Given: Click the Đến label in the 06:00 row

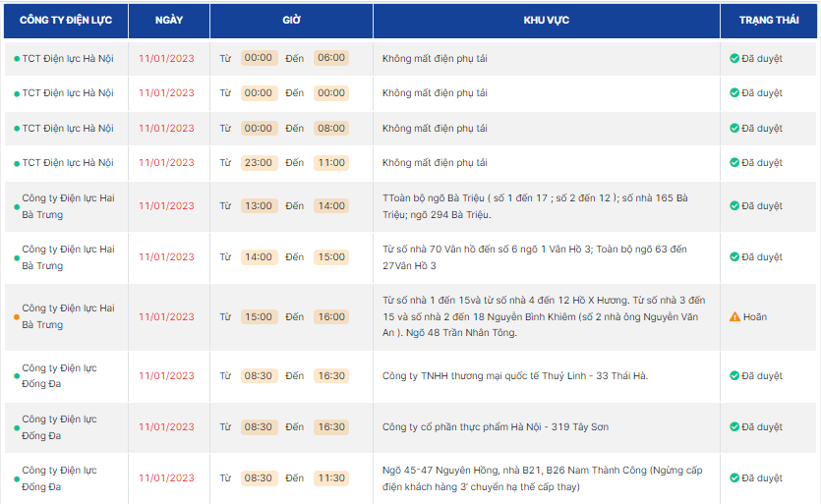Looking at the screenshot, I should [294, 59].
